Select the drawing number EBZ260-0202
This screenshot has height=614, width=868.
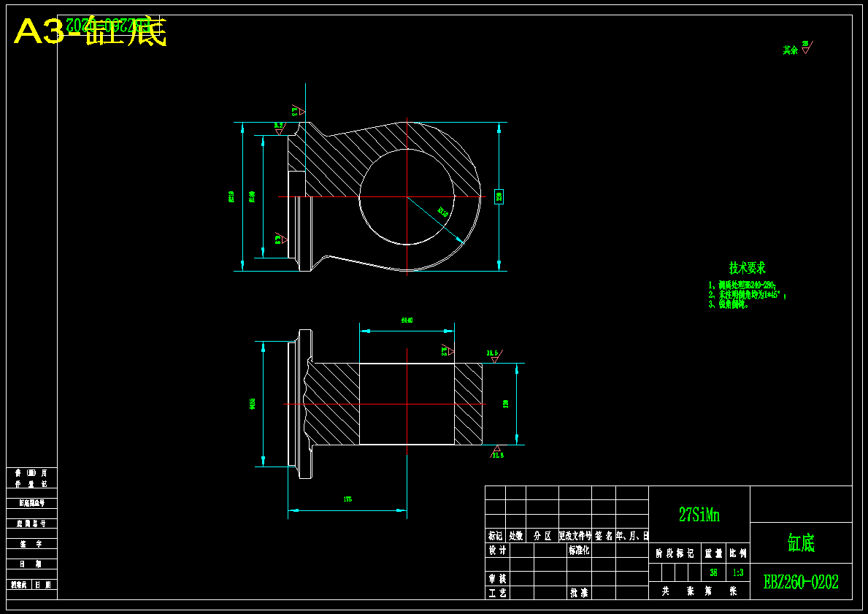pyautogui.click(x=800, y=582)
